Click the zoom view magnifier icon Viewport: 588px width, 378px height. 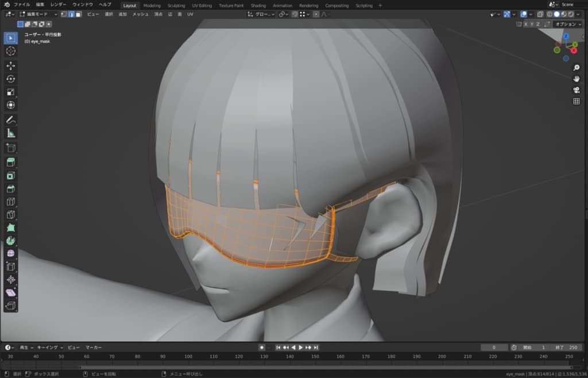[576, 68]
